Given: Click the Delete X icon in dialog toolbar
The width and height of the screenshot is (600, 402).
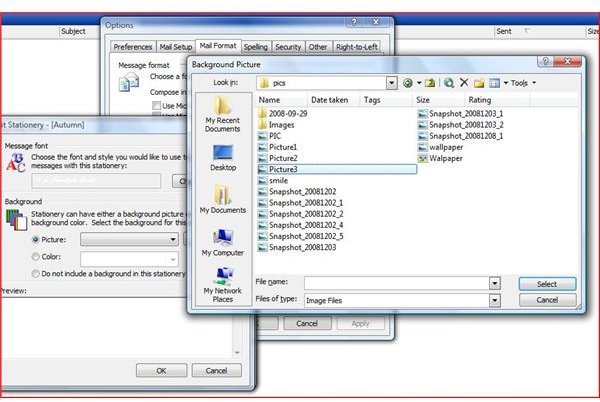Looking at the screenshot, I should [464, 83].
